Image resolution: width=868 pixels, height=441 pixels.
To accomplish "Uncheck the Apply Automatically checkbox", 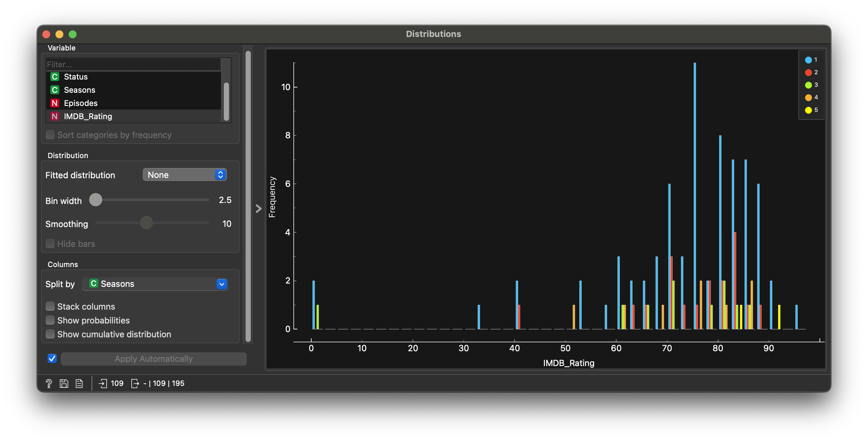I will [x=52, y=358].
